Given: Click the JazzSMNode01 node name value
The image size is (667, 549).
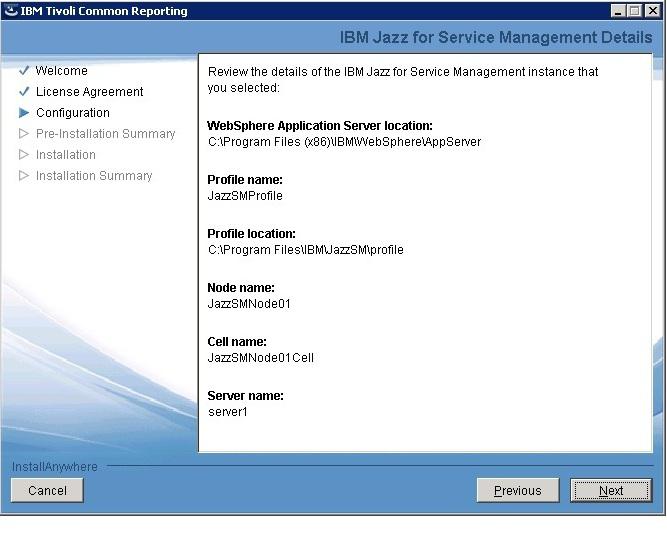Looking at the screenshot, I should coord(249,304).
